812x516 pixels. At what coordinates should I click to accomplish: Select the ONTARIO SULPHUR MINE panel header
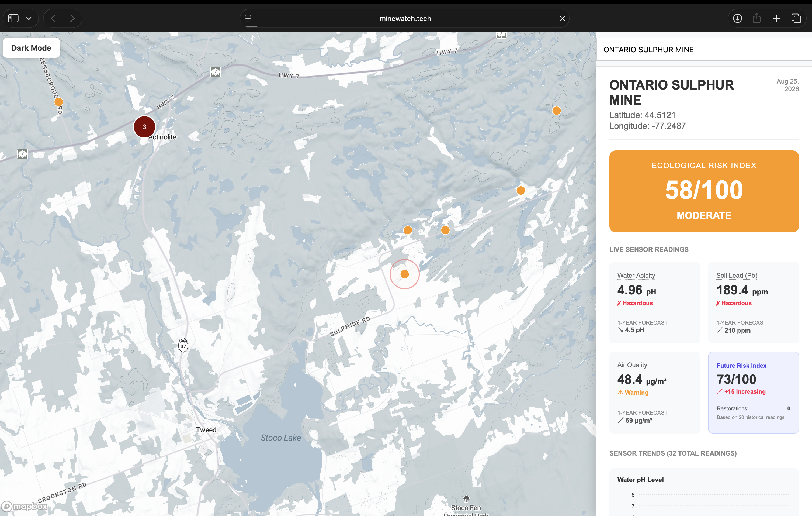pos(648,50)
